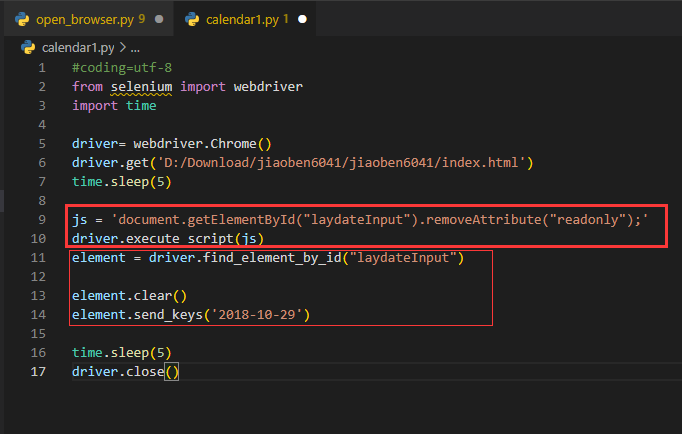Click the problem count 9 on open_browser.py tab
Viewport: 682px width, 434px height.
click(142, 19)
